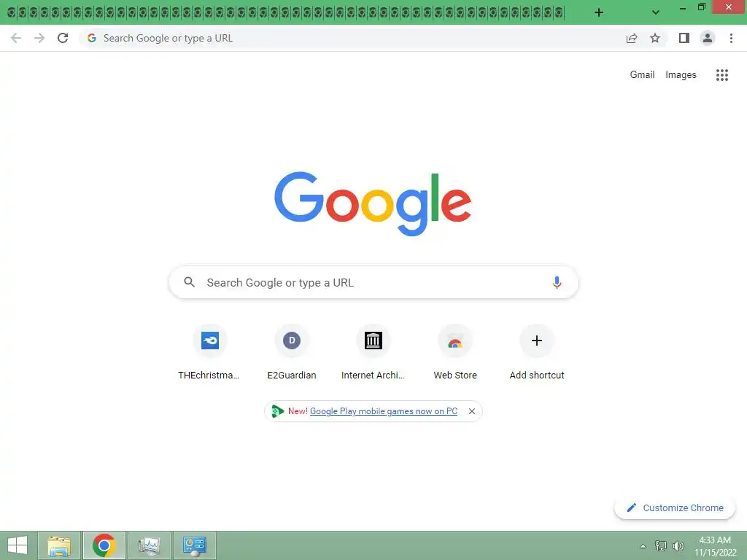Screen dimensions: 747x560
Task: Open Gmail link
Action: 642,75
